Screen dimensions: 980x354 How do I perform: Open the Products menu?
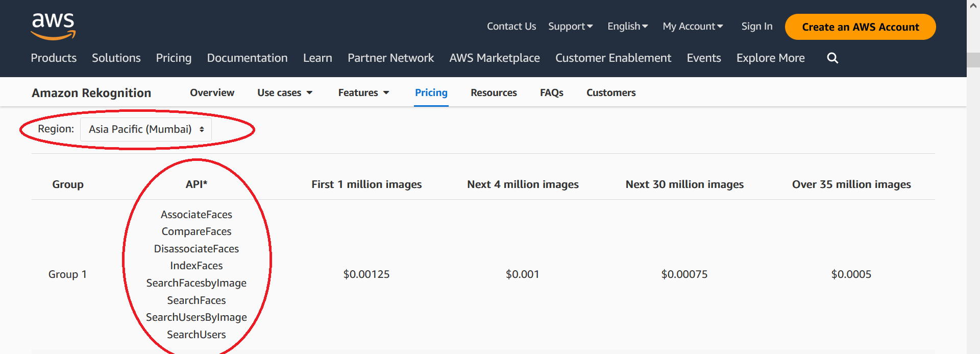click(x=54, y=58)
